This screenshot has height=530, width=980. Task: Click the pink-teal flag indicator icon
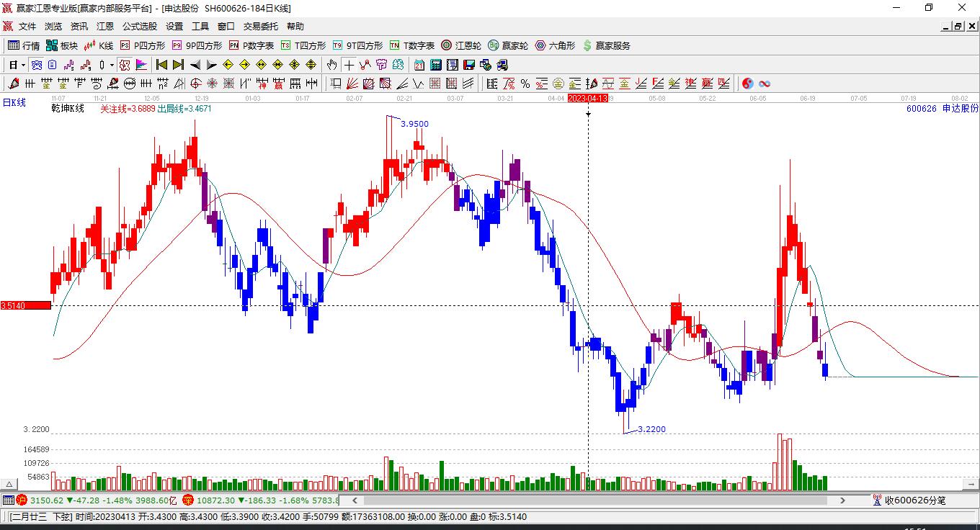click(x=142, y=65)
